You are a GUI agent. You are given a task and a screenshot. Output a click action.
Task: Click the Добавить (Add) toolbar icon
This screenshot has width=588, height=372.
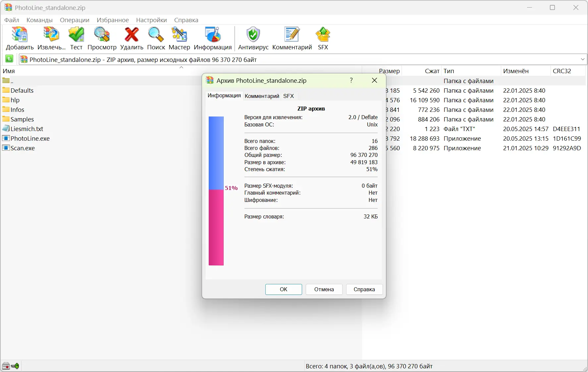click(20, 35)
